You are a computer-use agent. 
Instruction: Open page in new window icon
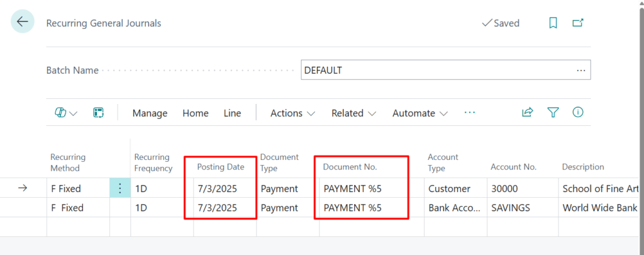point(577,23)
